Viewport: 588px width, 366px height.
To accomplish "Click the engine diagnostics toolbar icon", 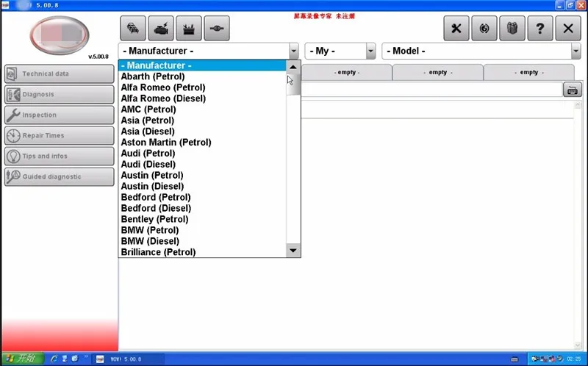I will coord(161,28).
